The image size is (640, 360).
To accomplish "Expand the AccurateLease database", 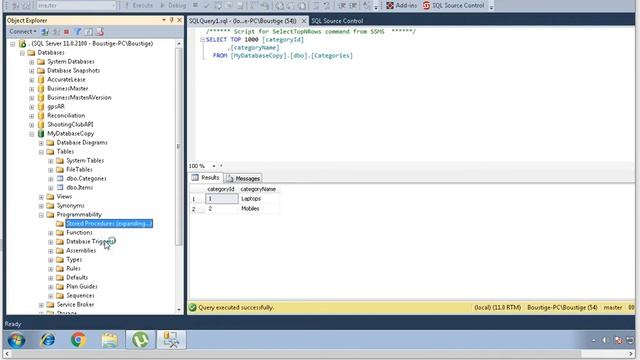I will pyautogui.click(x=32, y=80).
